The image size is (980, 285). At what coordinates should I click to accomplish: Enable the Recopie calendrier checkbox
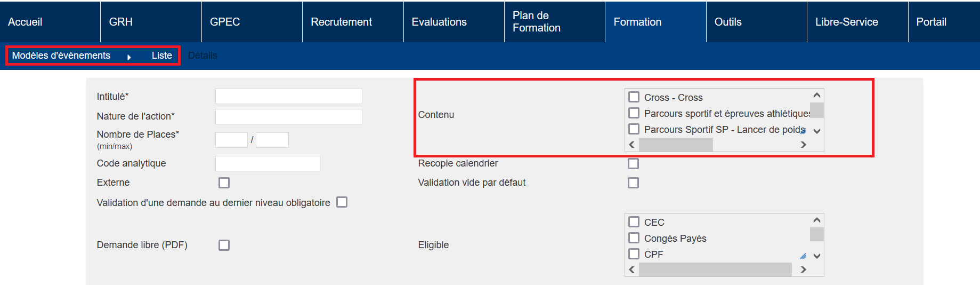633,163
